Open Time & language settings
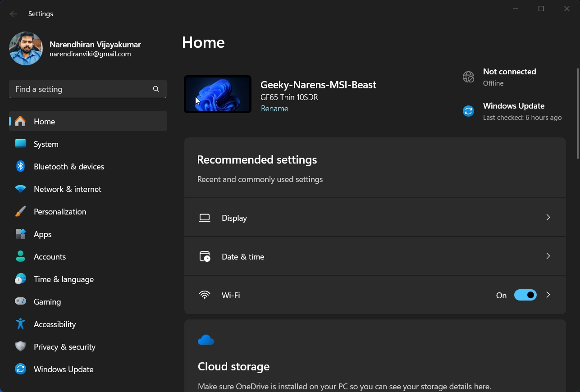The height and width of the screenshot is (392, 580). tap(88, 279)
